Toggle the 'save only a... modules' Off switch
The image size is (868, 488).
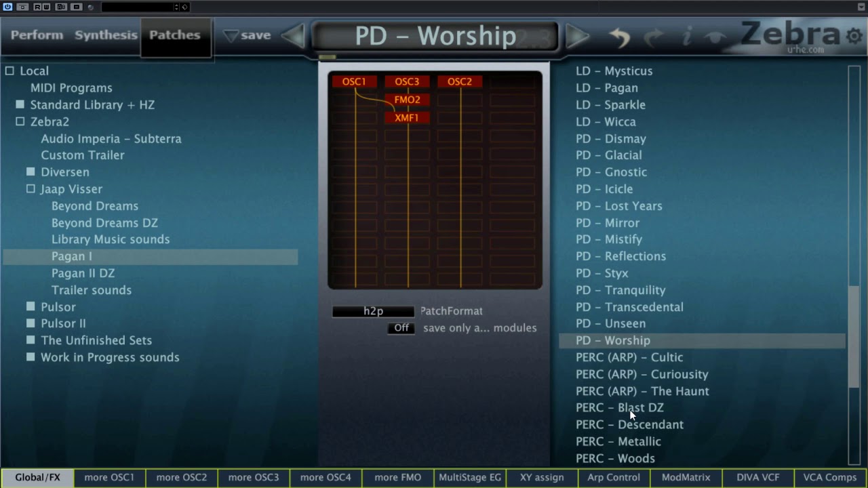tap(401, 328)
